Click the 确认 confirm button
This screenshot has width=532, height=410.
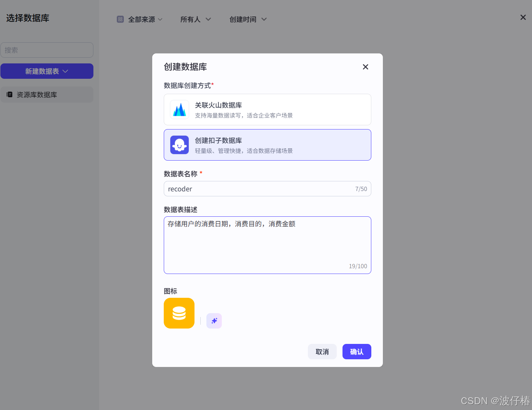click(356, 352)
